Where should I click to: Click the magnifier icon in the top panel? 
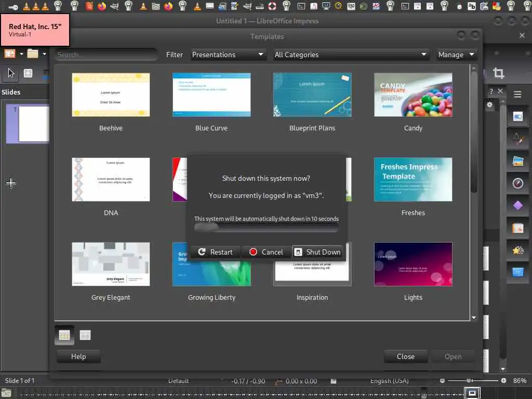[338, 6]
